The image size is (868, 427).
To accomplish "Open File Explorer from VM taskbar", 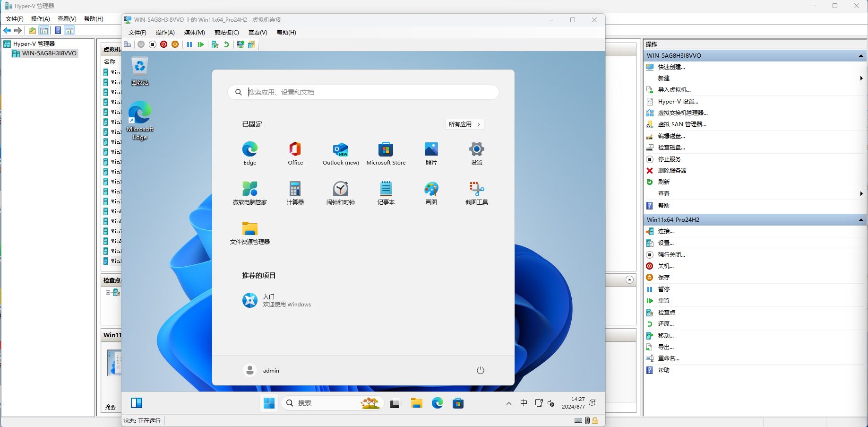I will (416, 403).
